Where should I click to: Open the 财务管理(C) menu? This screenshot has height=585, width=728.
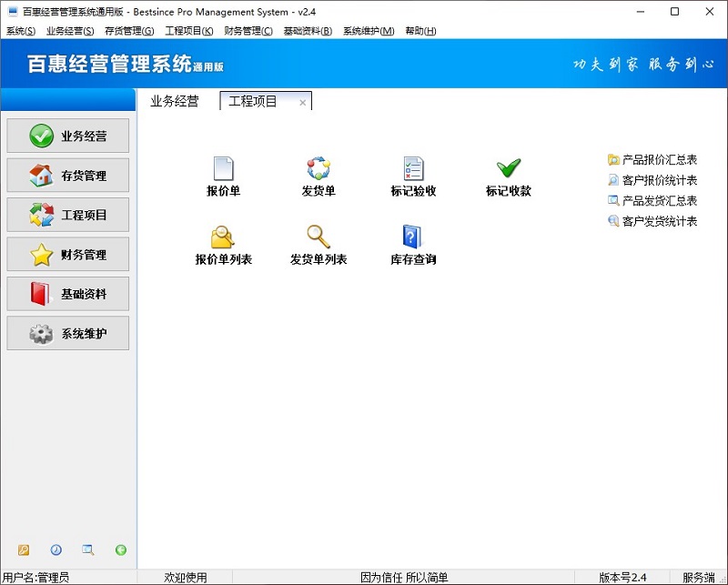pyautogui.click(x=248, y=31)
